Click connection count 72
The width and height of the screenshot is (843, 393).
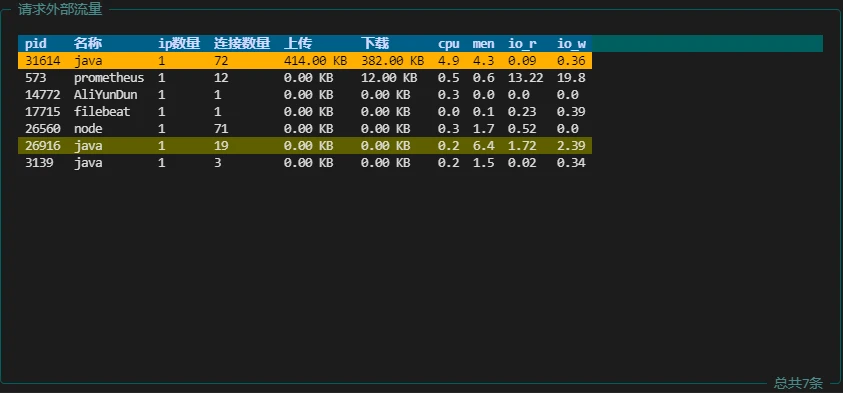point(221,61)
